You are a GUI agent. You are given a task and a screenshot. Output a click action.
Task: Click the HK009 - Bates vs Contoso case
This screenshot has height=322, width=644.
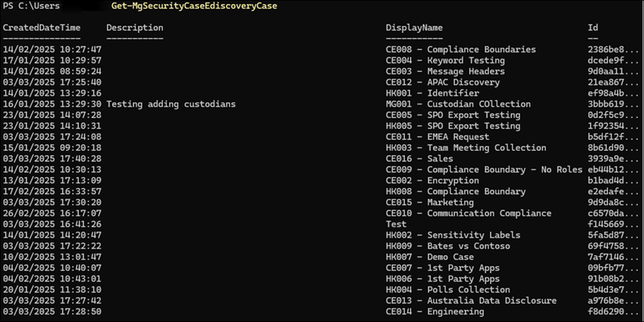pyautogui.click(x=447, y=246)
